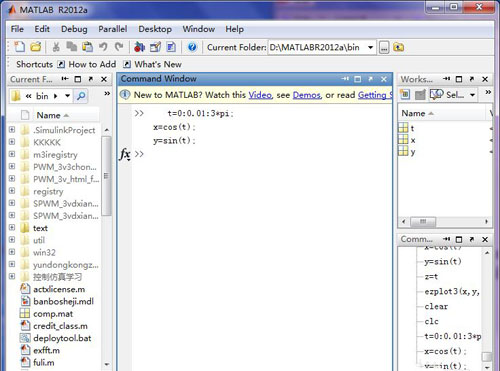
Task: Expand the registry folder node
Action: [12, 191]
